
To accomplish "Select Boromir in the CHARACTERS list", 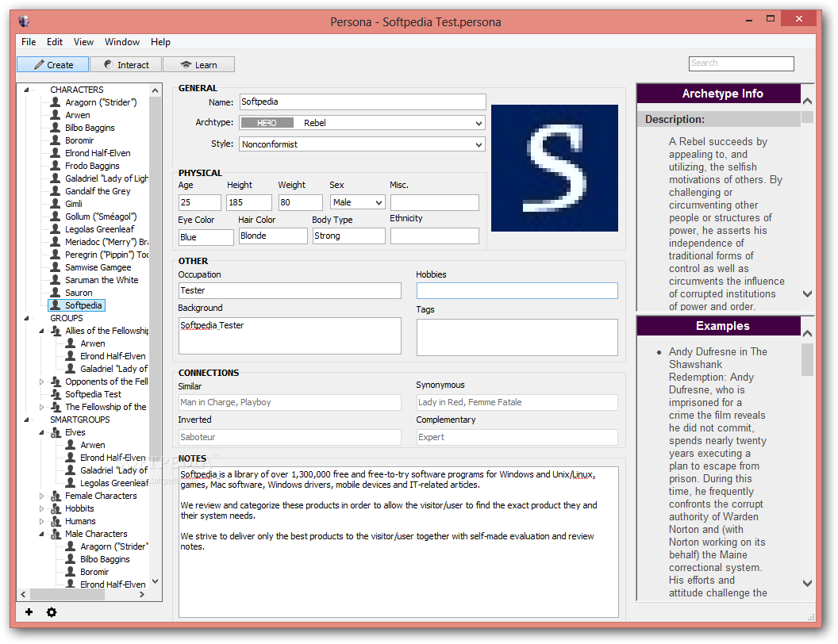I will coord(79,140).
